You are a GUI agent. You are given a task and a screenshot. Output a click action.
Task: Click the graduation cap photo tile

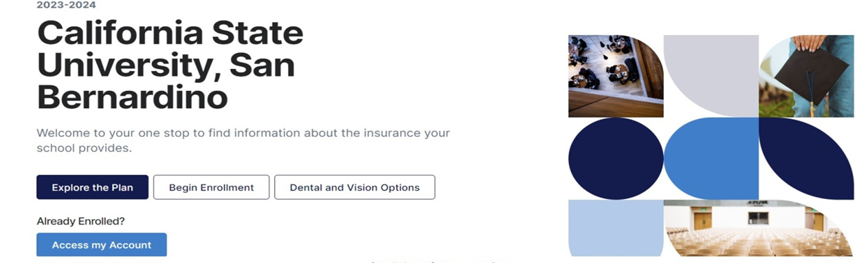(x=806, y=76)
